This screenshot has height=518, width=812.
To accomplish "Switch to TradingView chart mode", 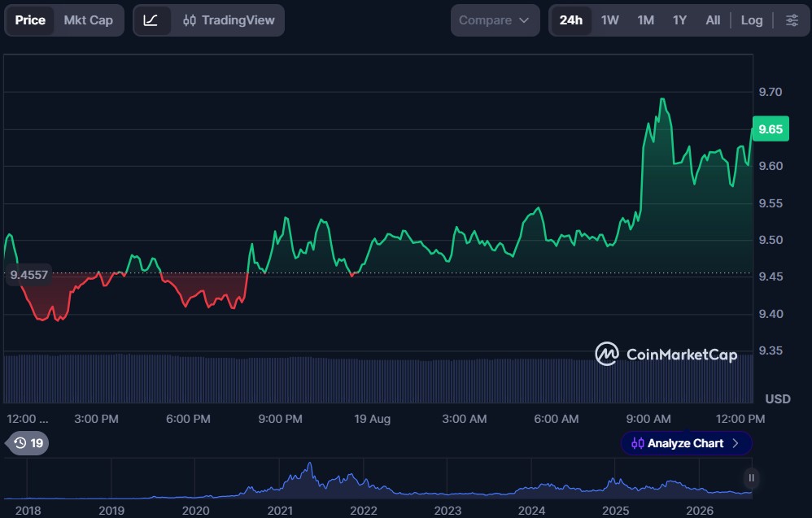I will (229, 20).
